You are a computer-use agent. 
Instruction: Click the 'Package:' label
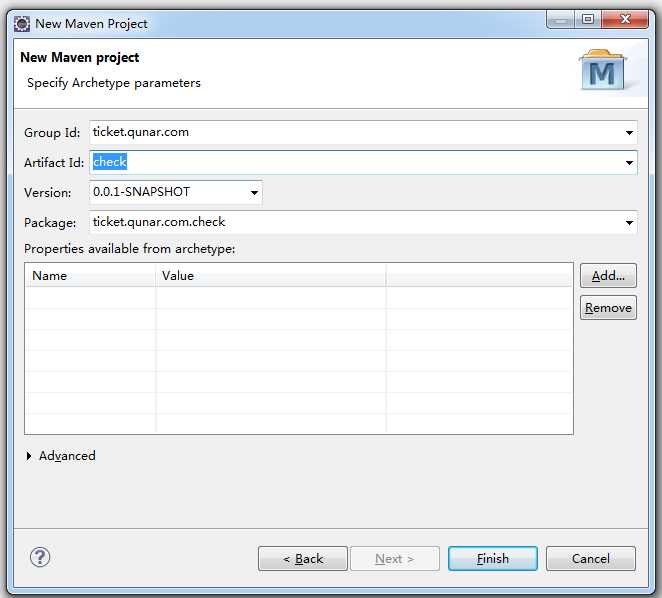[x=50, y=223]
